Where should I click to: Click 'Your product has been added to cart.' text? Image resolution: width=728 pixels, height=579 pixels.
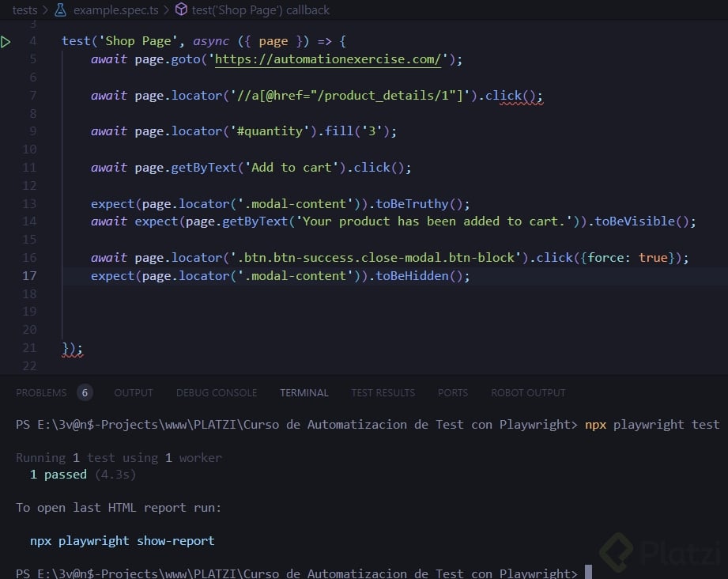[434, 221]
